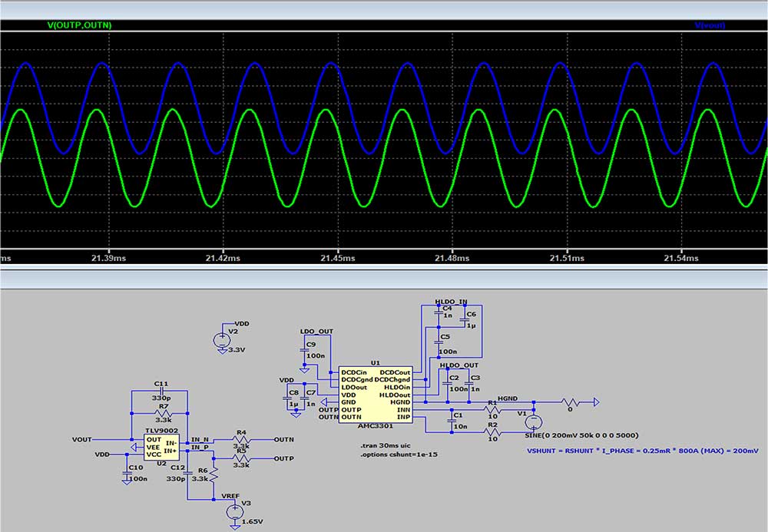
Task: Click the DCDCin pin on U1
Action: click(x=354, y=372)
